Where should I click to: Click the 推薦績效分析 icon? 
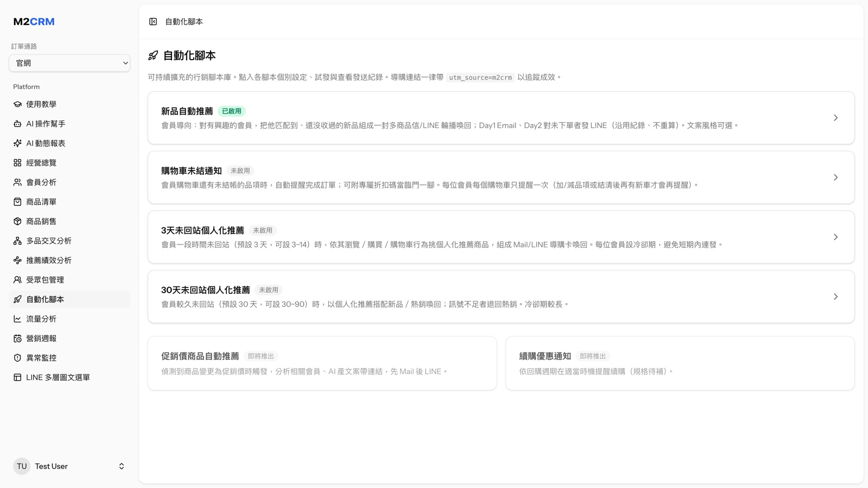click(x=17, y=260)
